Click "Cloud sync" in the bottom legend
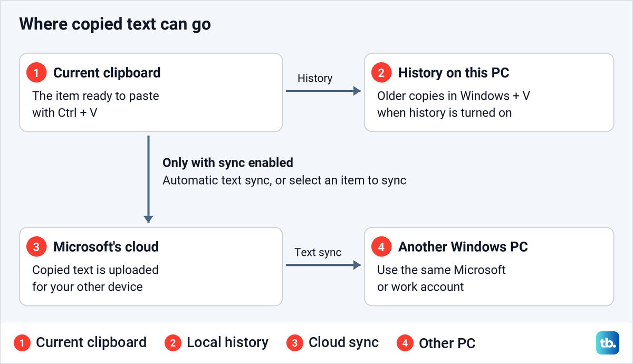The height and width of the screenshot is (364, 633). click(x=343, y=343)
